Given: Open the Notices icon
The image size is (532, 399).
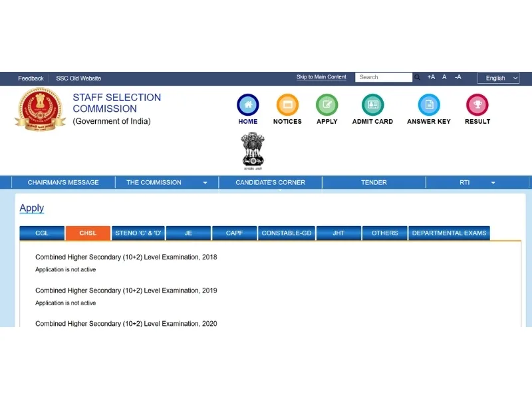Looking at the screenshot, I should pyautogui.click(x=287, y=105).
